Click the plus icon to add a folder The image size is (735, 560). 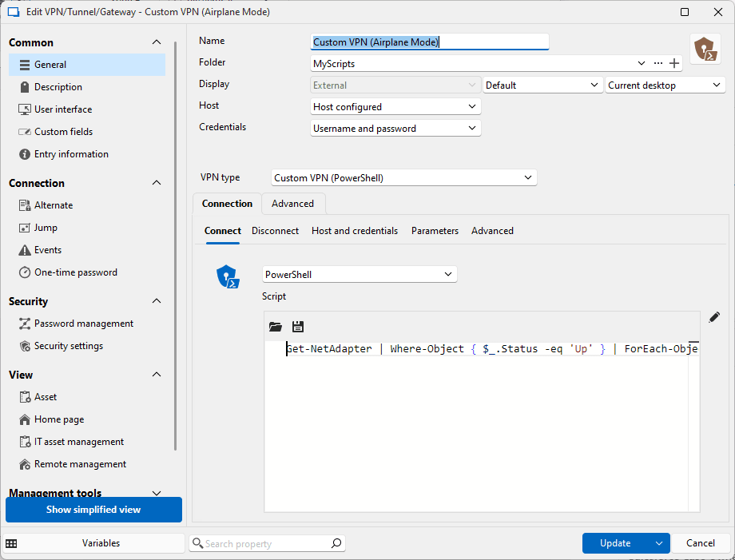tap(674, 63)
